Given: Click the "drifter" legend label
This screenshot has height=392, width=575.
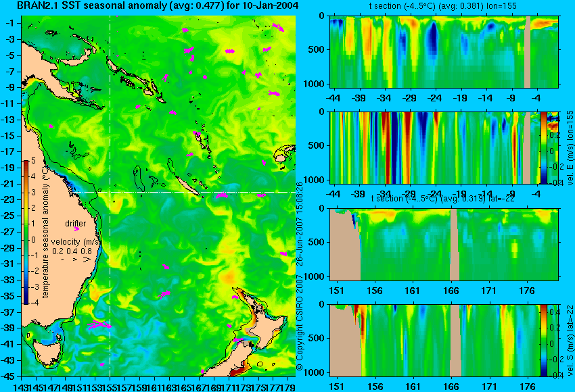Looking at the screenshot, I should pyautogui.click(x=76, y=224).
